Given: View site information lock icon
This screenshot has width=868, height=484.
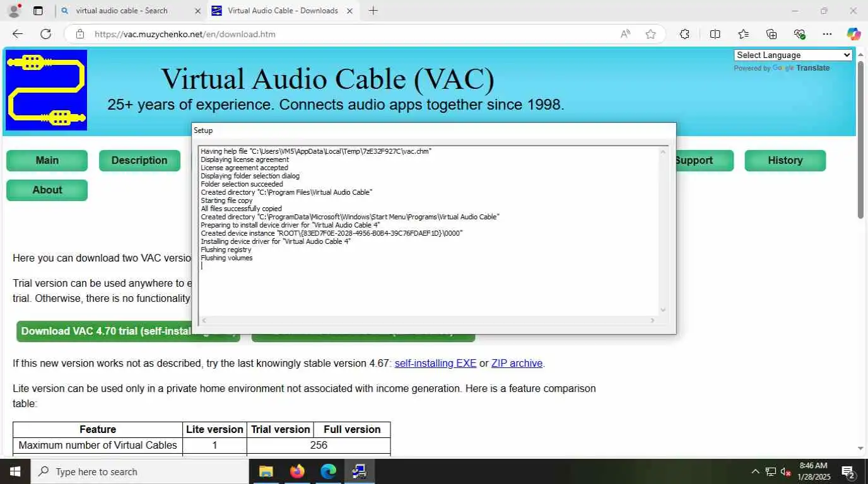Looking at the screenshot, I should (x=79, y=34).
